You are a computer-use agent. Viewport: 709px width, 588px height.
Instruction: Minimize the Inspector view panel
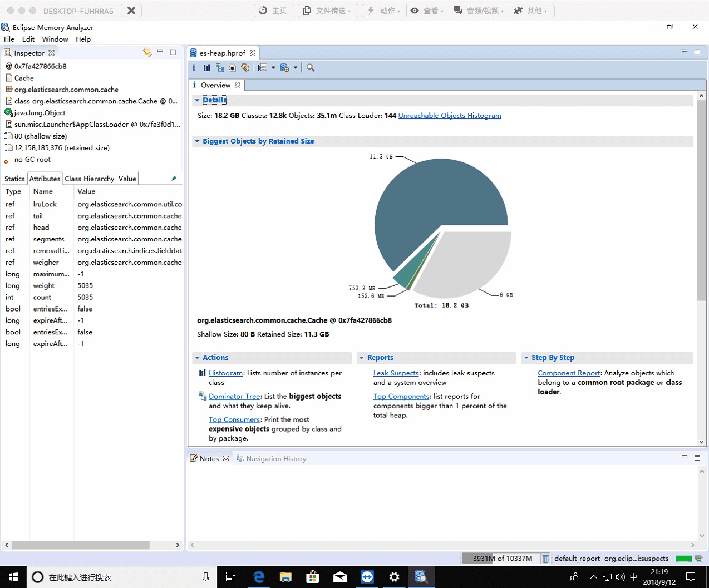160,52
